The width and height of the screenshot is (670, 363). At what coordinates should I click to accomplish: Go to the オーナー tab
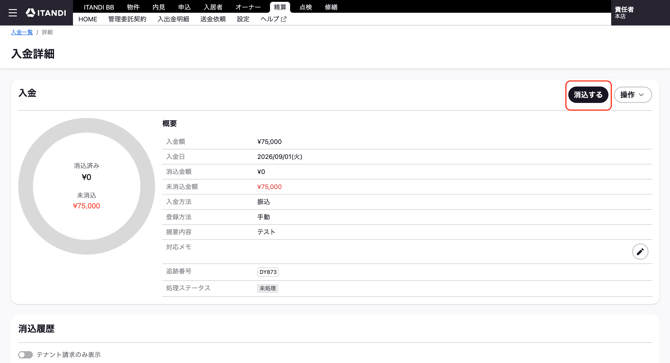point(248,7)
